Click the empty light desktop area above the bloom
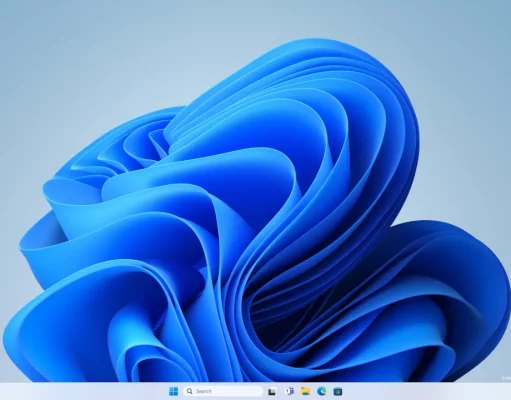 point(133,50)
